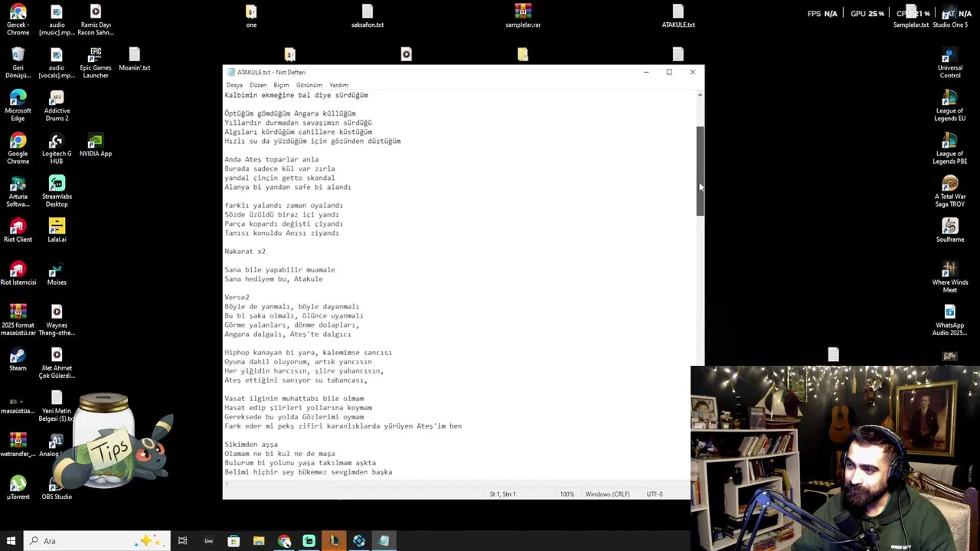Click the 'St 1, Stn 1' status bar entry

503,494
